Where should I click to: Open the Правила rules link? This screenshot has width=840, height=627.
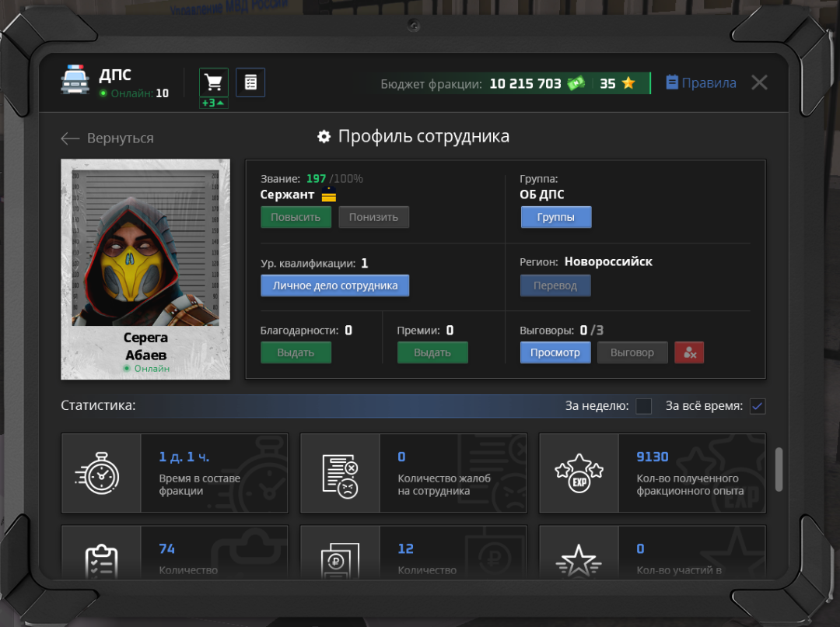coord(702,83)
